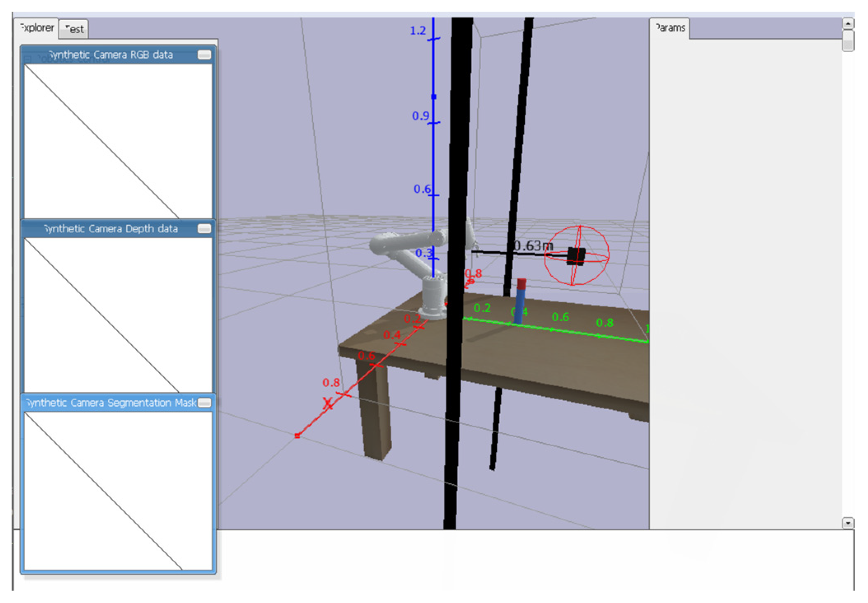The height and width of the screenshot is (603, 868).
Task: Click the Segmentation Mask preview image area
Action: click(x=118, y=490)
